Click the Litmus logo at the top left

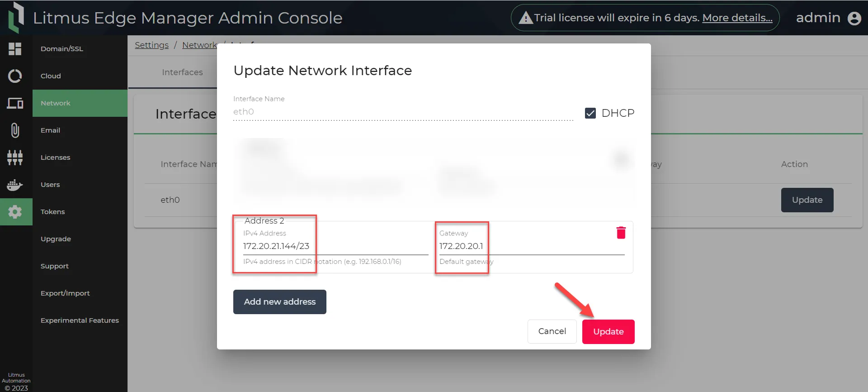click(x=16, y=17)
